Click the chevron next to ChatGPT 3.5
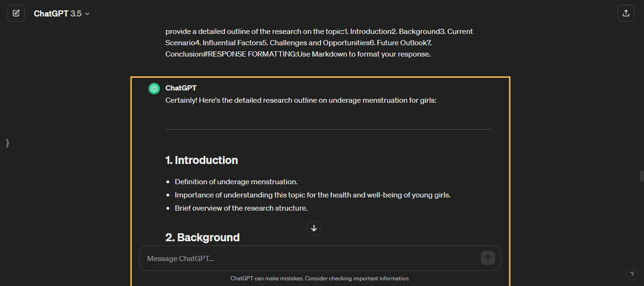The height and width of the screenshot is (286, 644). pos(87,14)
